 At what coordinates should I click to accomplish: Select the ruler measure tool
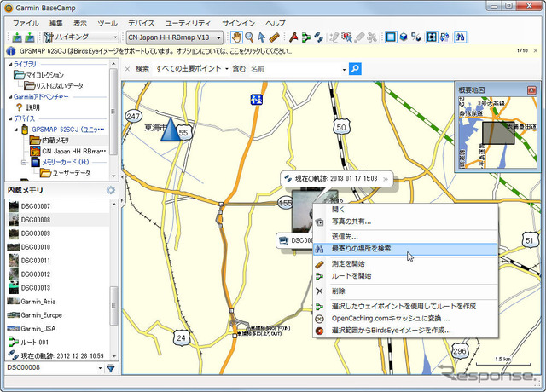tap(275, 37)
